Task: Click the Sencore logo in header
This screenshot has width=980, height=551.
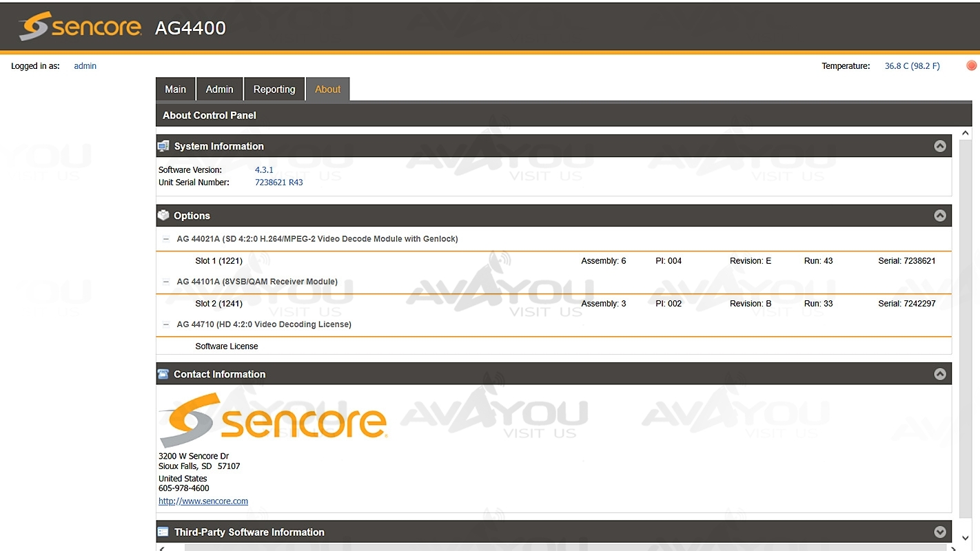Action: point(80,27)
